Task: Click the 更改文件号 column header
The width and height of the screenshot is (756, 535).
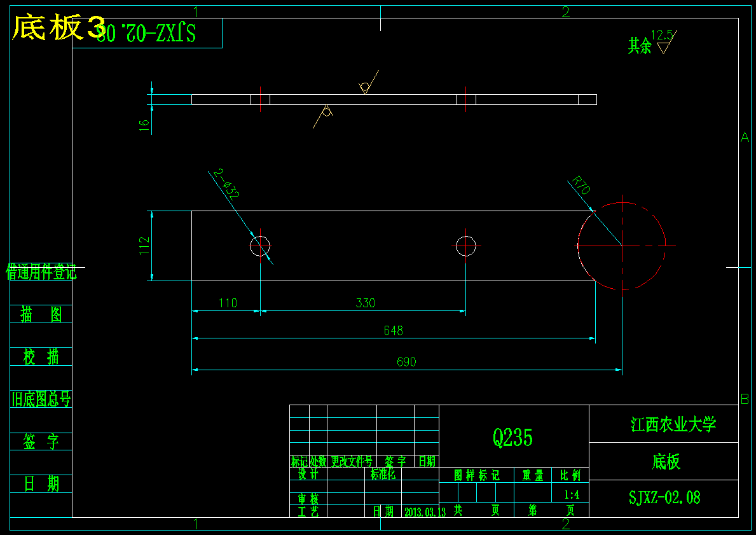Action: (352, 462)
